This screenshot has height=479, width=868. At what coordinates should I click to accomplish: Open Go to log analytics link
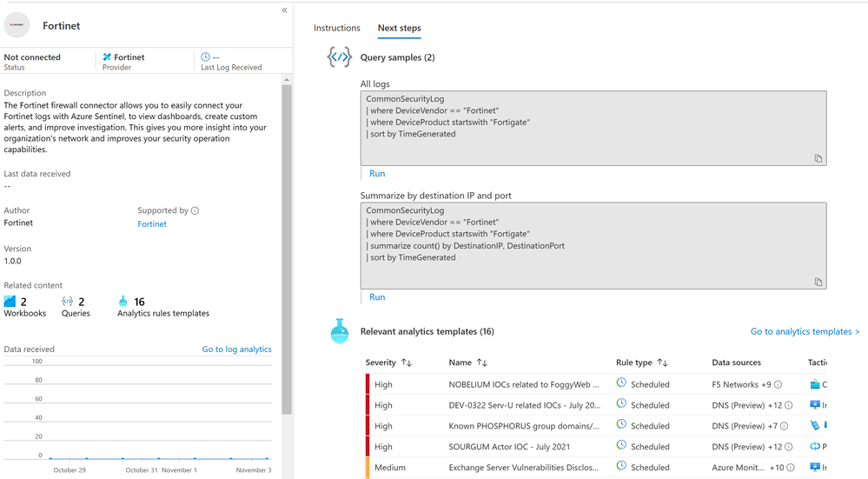237,349
